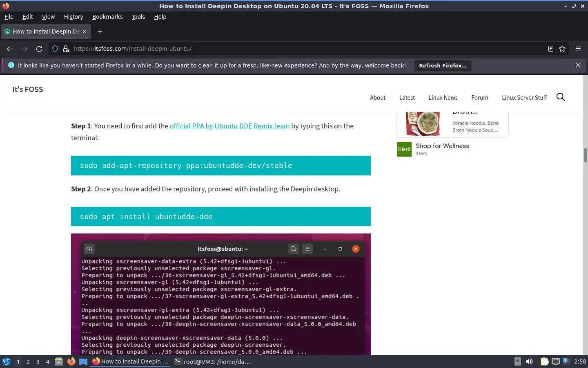This screenshot has height=368, width=588.
Task: Open removable media eject tray icon
Action: [518, 361]
